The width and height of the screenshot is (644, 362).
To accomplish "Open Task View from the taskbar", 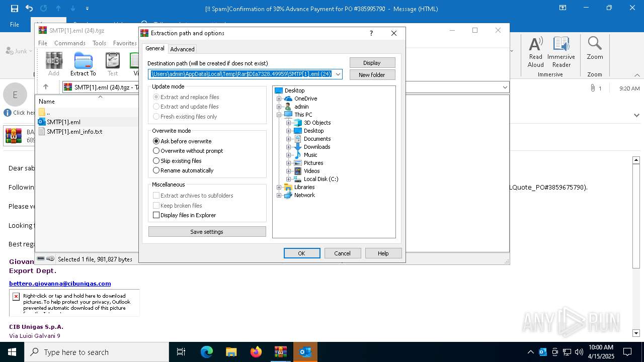I will click(x=181, y=352).
